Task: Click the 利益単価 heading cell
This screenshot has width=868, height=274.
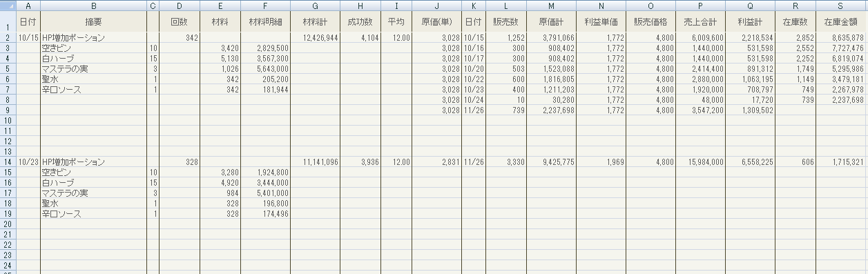Action: pos(601,21)
